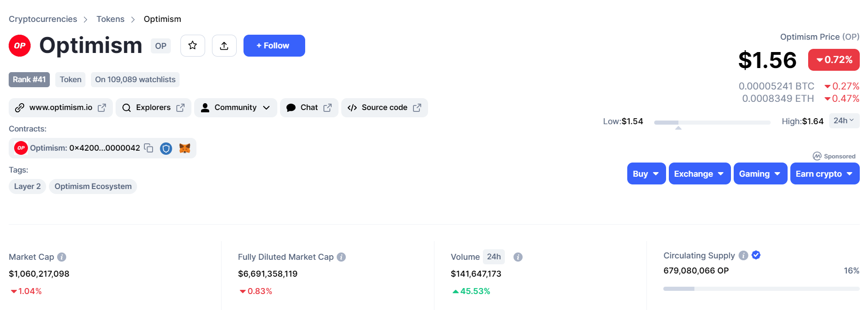Click the Optimism breadcrumb item

coord(163,19)
